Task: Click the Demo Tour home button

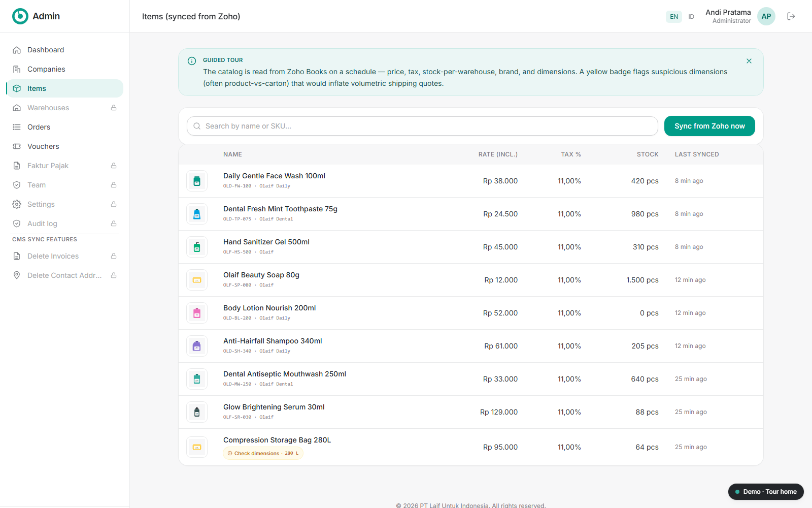Action: [x=766, y=492]
